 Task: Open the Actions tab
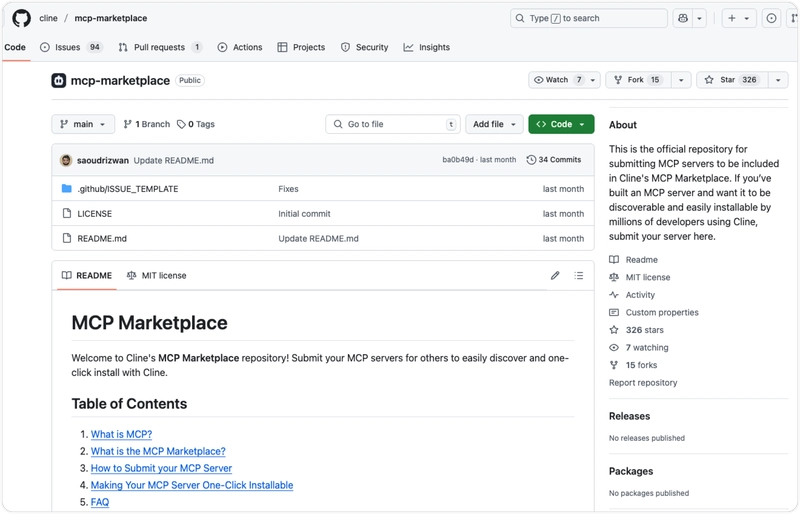coord(240,47)
